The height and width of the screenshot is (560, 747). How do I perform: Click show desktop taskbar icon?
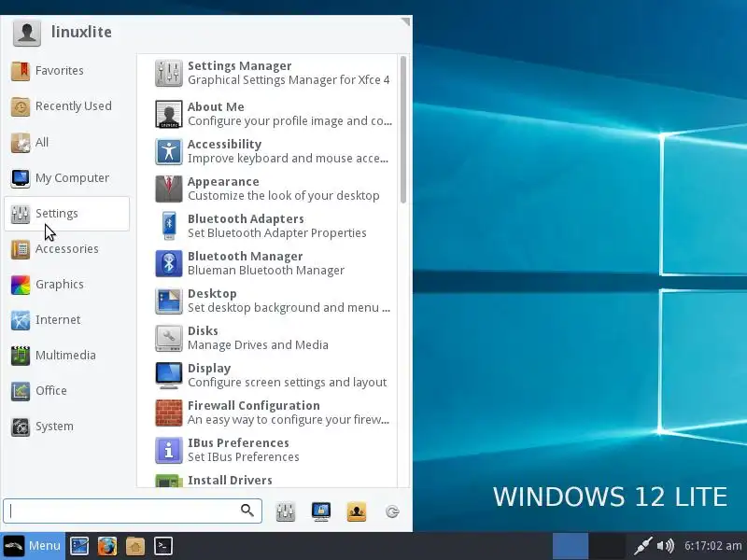[79, 546]
